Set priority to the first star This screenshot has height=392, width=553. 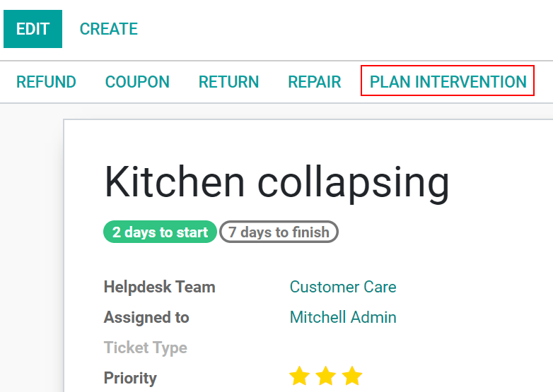(x=300, y=376)
